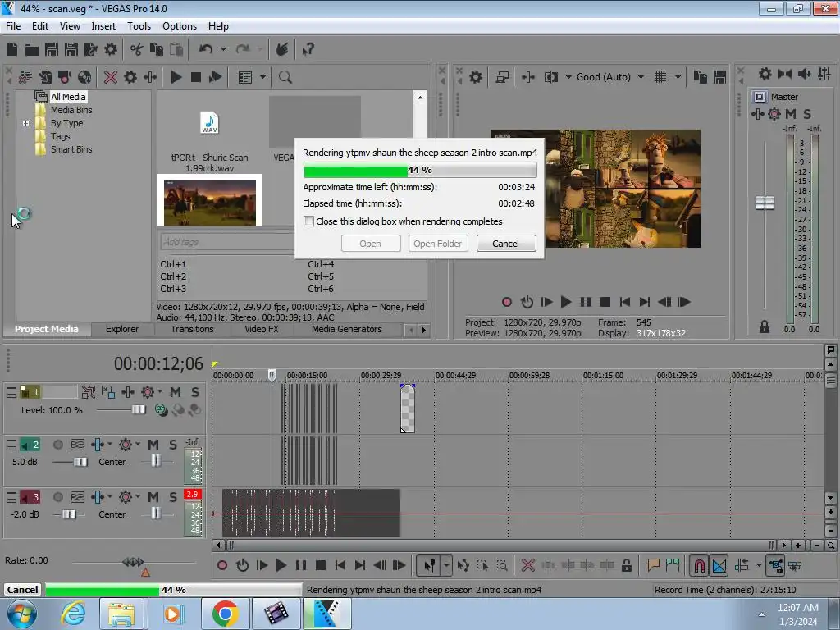
Task: Toggle Automatic Crossfades icon
Action: tap(719, 565)
